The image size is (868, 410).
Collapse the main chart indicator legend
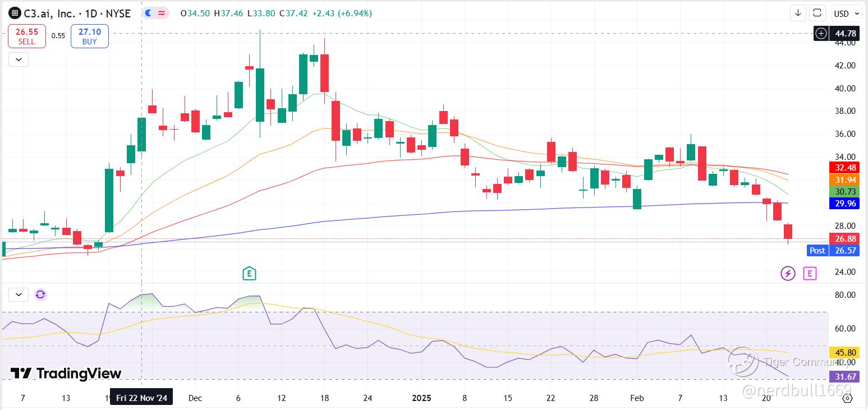(x=18, y=59)
